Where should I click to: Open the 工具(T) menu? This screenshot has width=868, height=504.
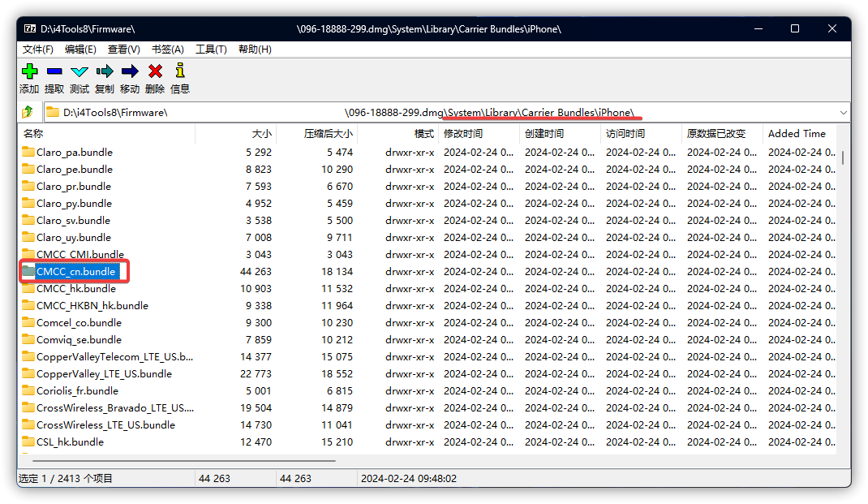[x=211, y=50]
